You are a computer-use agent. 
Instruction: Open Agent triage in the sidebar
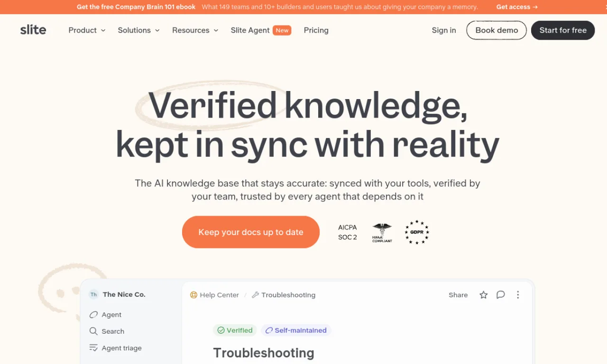point(121,348)
